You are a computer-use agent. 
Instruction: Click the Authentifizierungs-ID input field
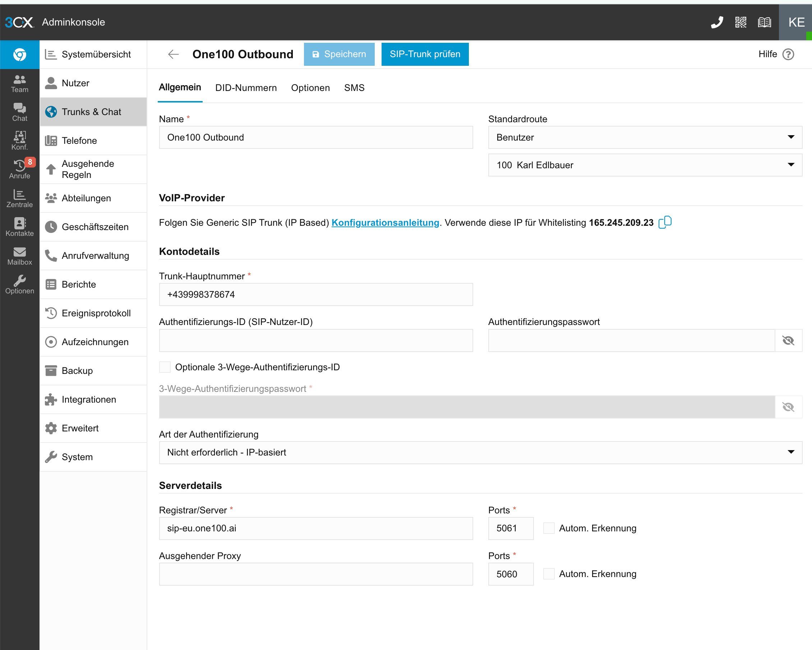tap(316, 340)
